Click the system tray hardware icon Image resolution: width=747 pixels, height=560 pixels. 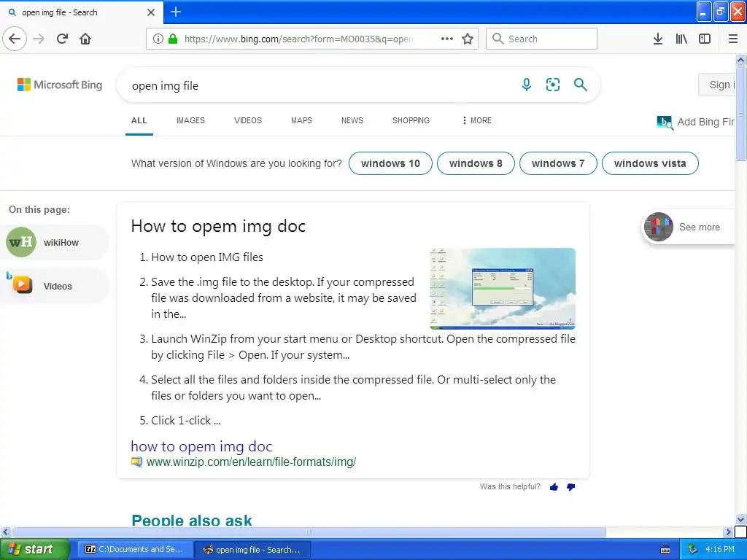tap(692, 549)
